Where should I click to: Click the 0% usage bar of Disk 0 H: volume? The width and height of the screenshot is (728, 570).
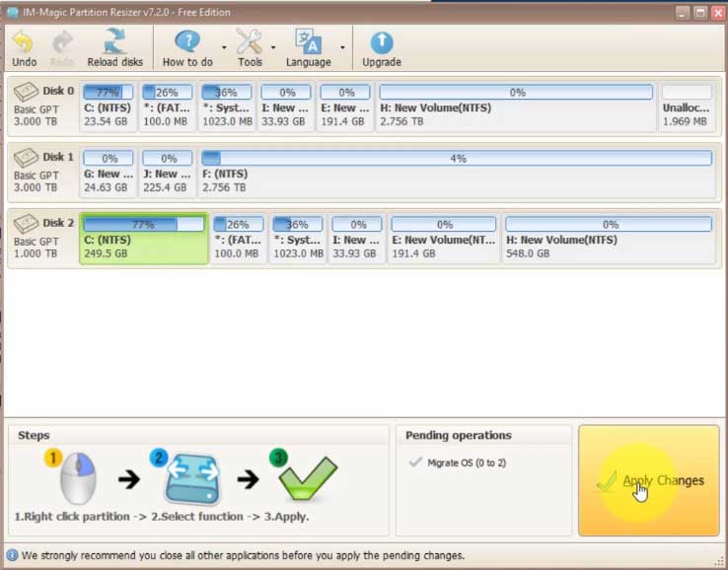coord(516,93)
